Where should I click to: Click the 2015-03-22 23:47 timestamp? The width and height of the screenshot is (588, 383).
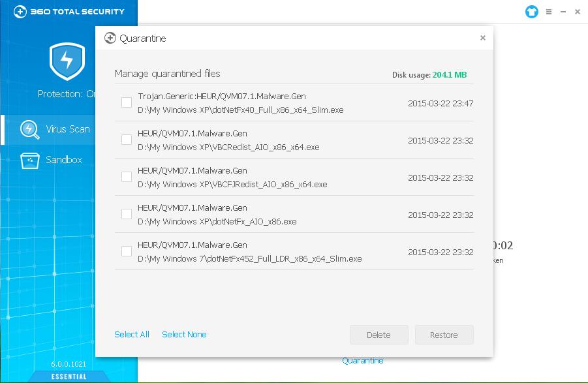tap(441, 104)
